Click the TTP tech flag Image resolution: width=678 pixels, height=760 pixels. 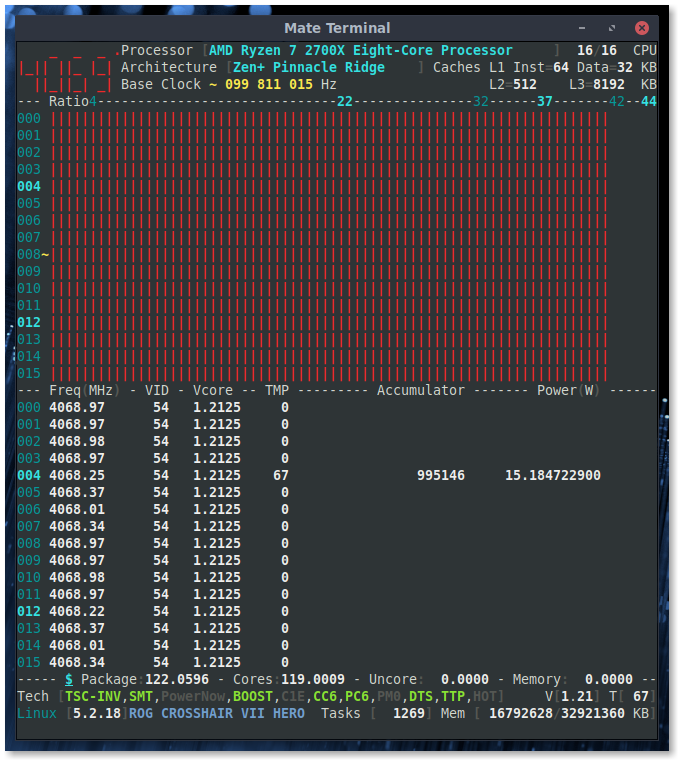tap(453, 697)
